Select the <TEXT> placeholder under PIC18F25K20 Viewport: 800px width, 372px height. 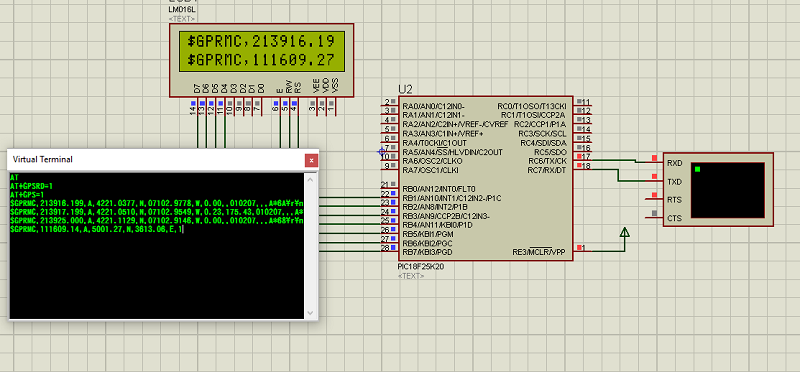[x=411, y=276]
